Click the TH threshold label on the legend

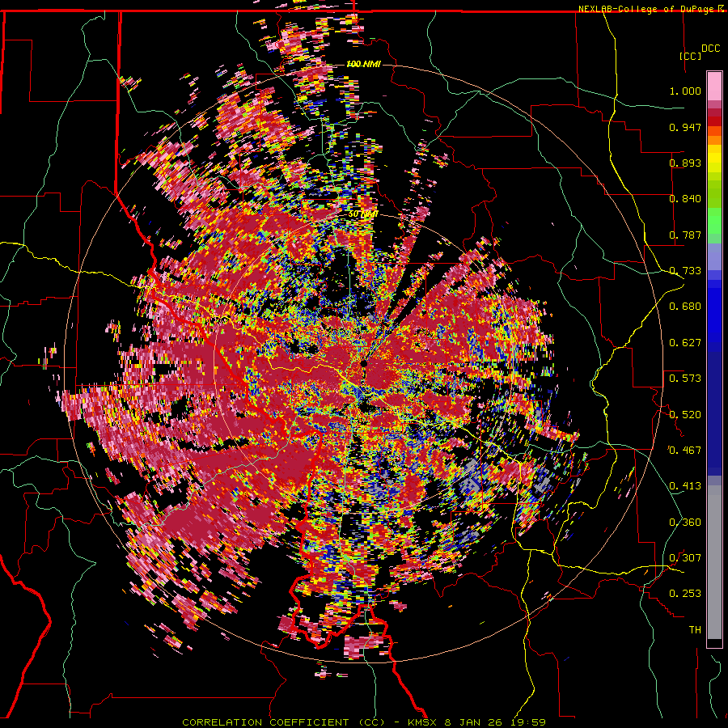(695, 630)
